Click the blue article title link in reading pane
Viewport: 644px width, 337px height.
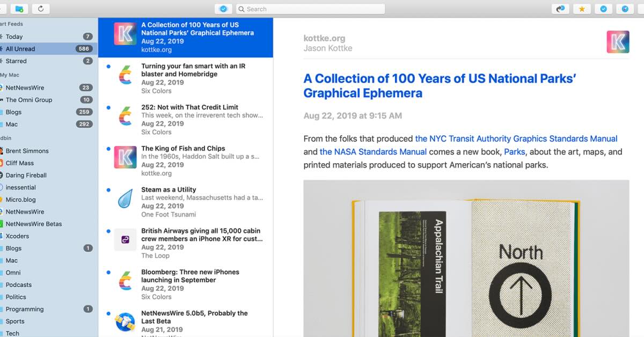440,86
